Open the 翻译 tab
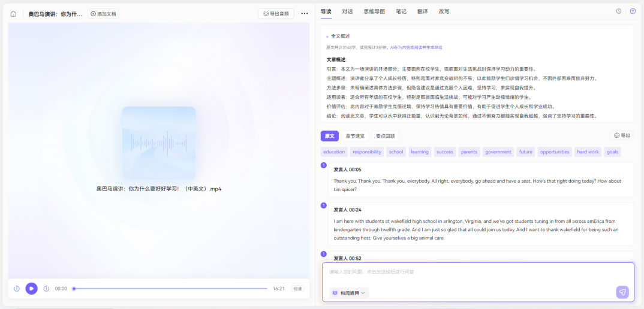 coord(423,11)
